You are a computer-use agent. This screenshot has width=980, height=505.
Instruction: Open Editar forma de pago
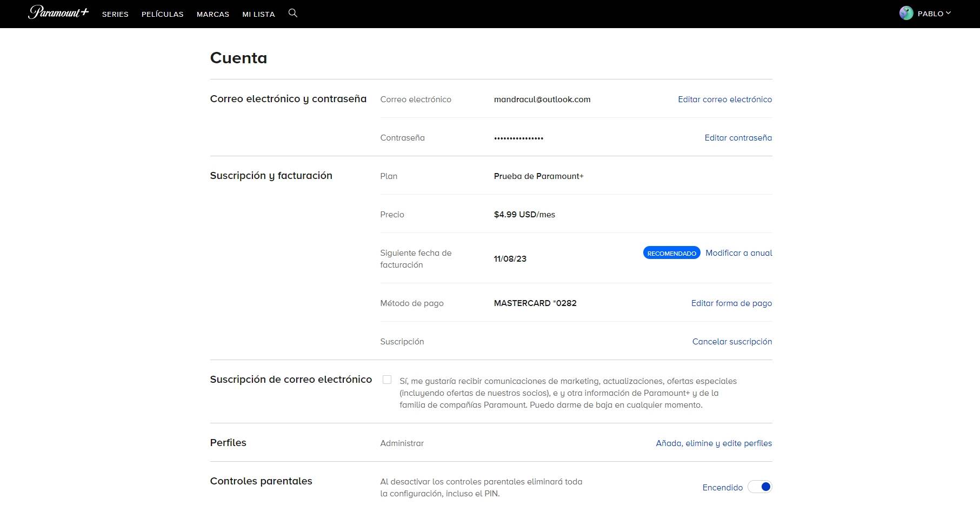point(731,303)
